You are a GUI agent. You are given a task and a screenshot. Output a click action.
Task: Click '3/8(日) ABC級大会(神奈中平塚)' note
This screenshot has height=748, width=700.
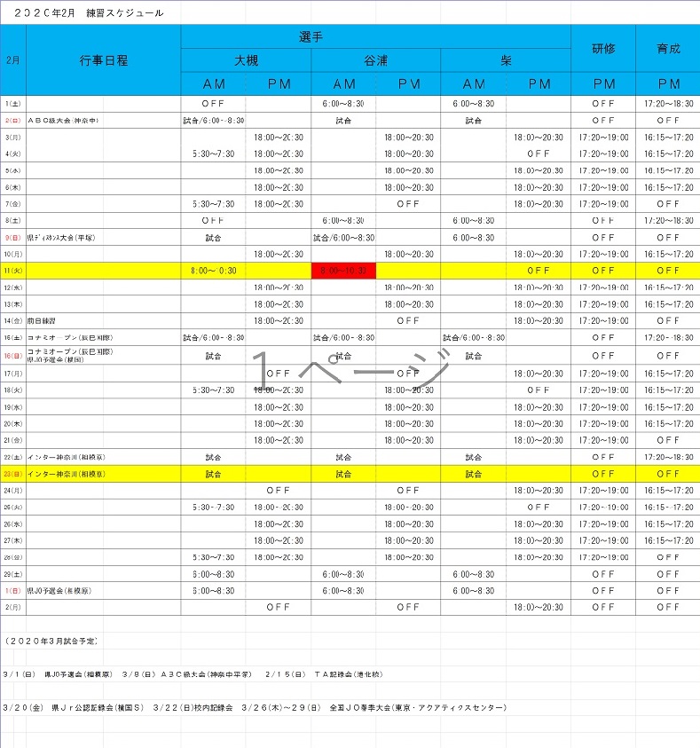click(187, 674)
